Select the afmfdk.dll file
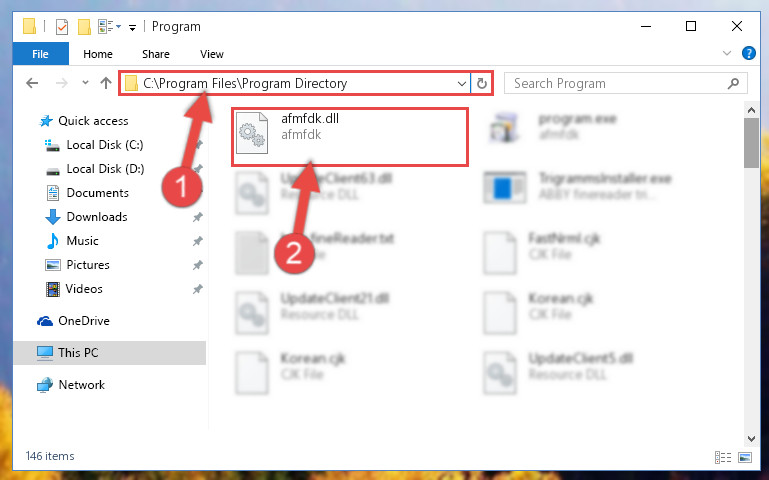769x480 pixels. click(x=350, y=137)
